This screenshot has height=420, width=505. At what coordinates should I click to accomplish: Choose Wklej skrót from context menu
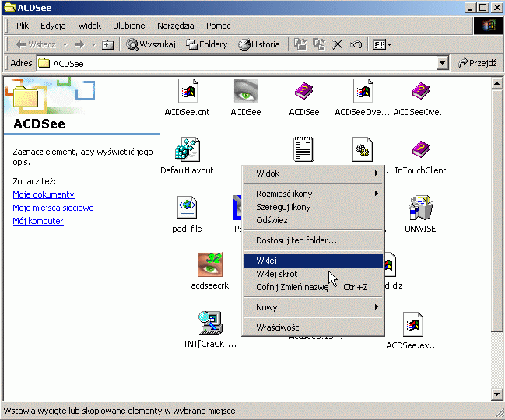314,274
